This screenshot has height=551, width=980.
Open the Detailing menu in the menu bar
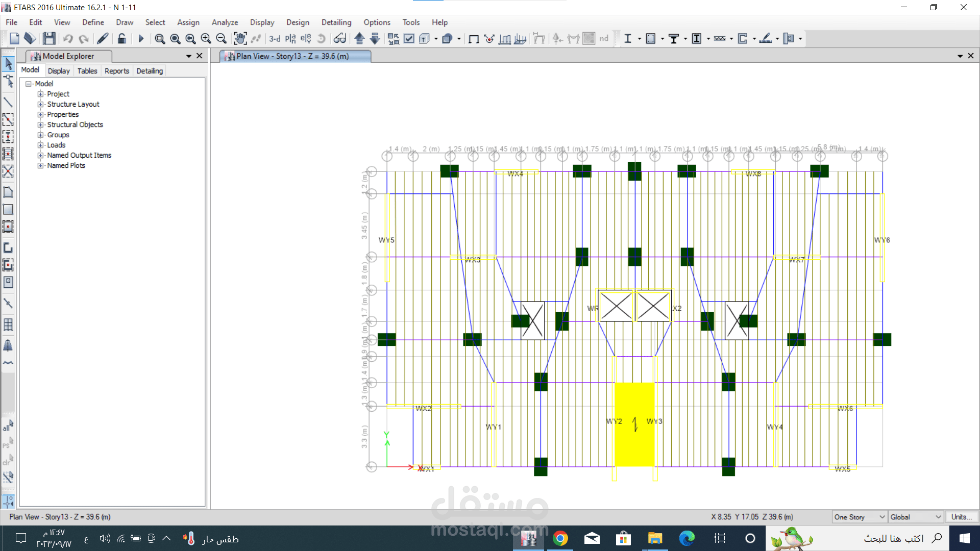click(x=336, y=22)
